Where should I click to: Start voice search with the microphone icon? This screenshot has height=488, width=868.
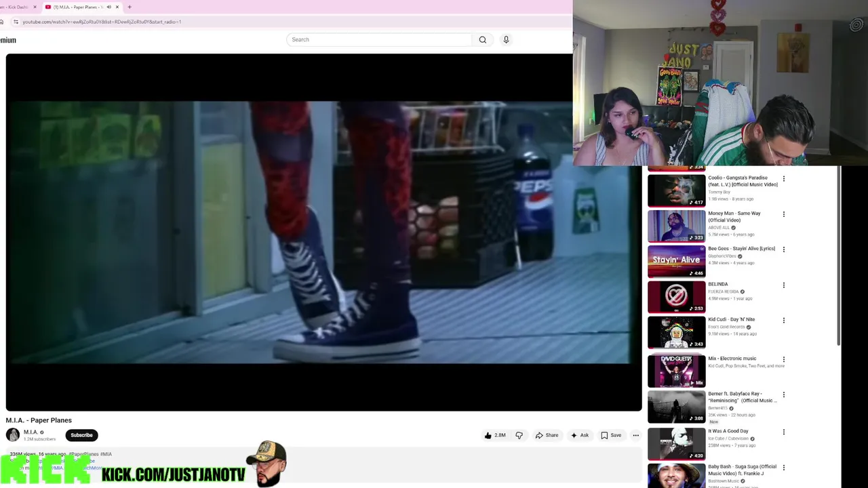pos(506,39)
